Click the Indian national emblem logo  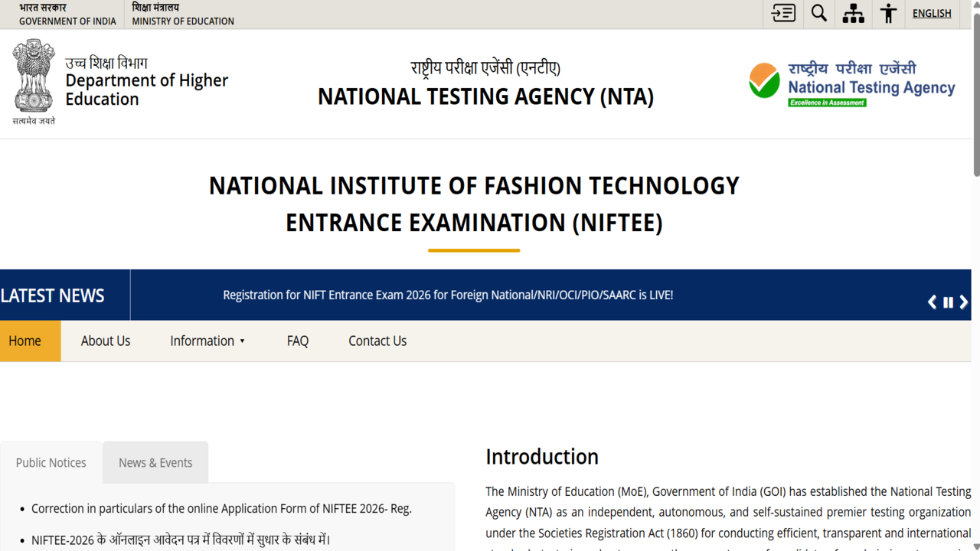tap(34, 77)
